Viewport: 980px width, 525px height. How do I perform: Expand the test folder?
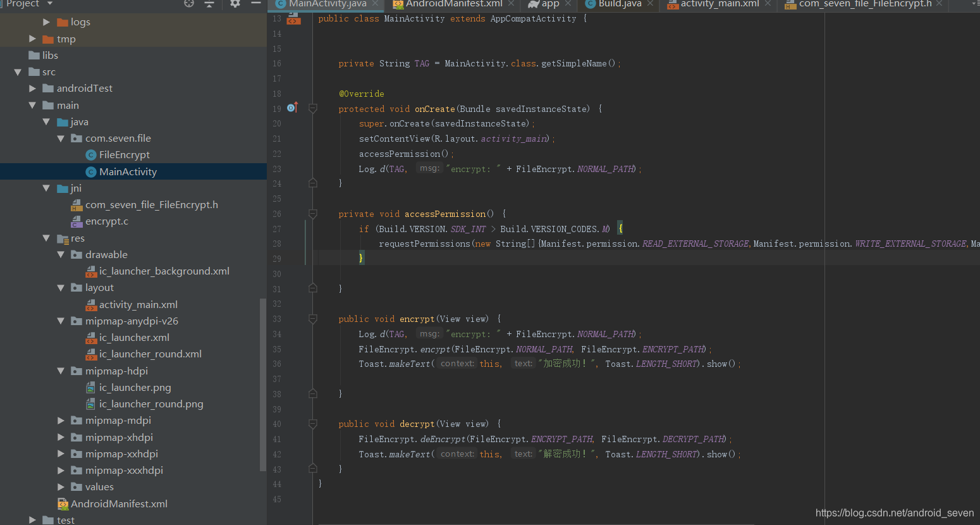pyautogui.click(x=32, y=520)
